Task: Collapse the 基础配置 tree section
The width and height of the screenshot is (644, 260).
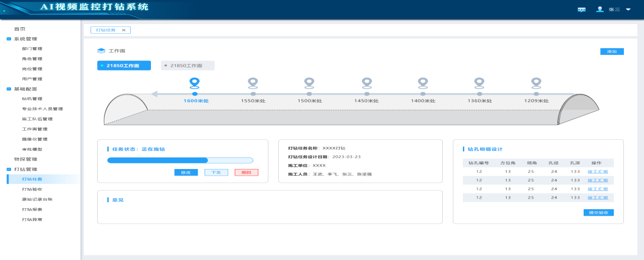Action: coord(9,89)
